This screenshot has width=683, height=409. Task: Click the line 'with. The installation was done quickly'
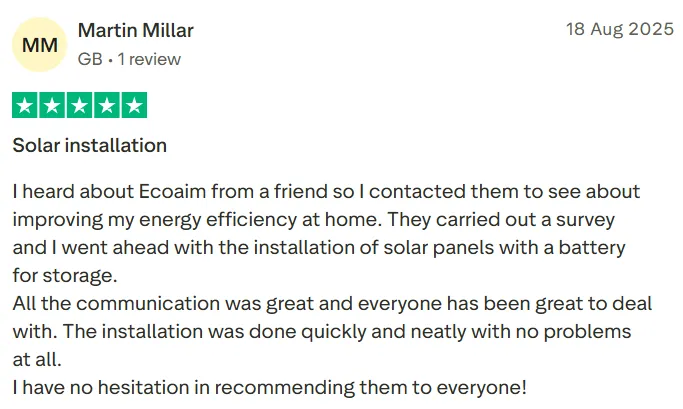pos(321,331)
